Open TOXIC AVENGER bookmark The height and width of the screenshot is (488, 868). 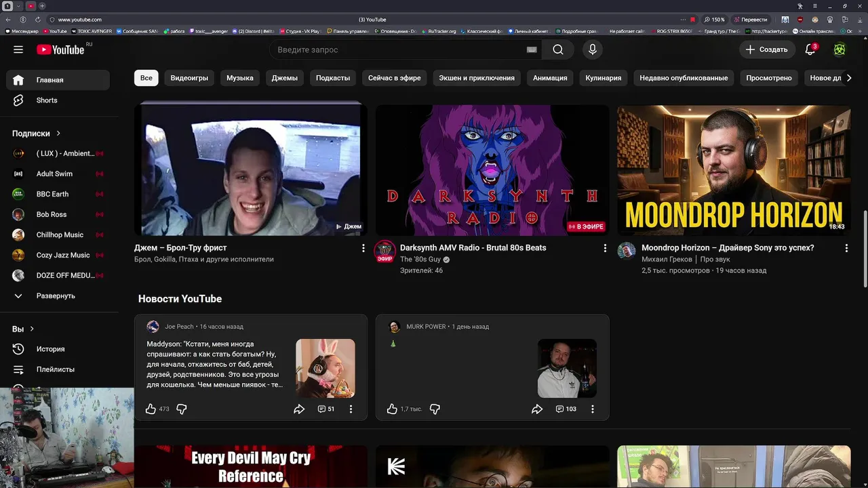92,31
